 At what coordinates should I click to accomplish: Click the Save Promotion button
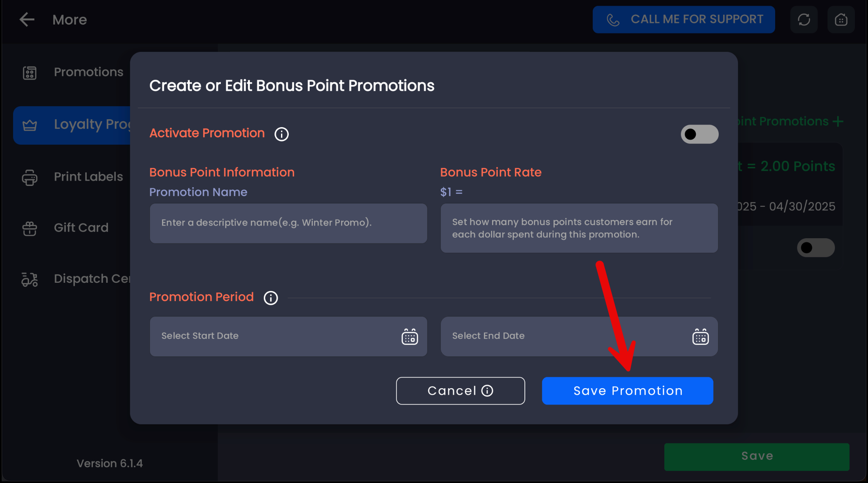627,391
